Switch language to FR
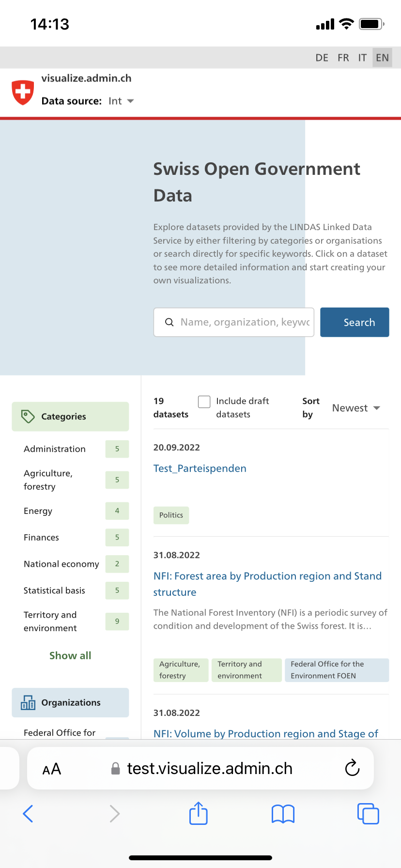The height and width of the screenshot is (868, 401). 343,58
